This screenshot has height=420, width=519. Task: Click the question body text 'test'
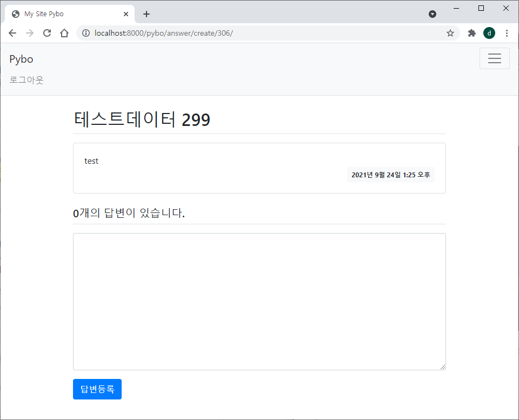pos(91,161)
